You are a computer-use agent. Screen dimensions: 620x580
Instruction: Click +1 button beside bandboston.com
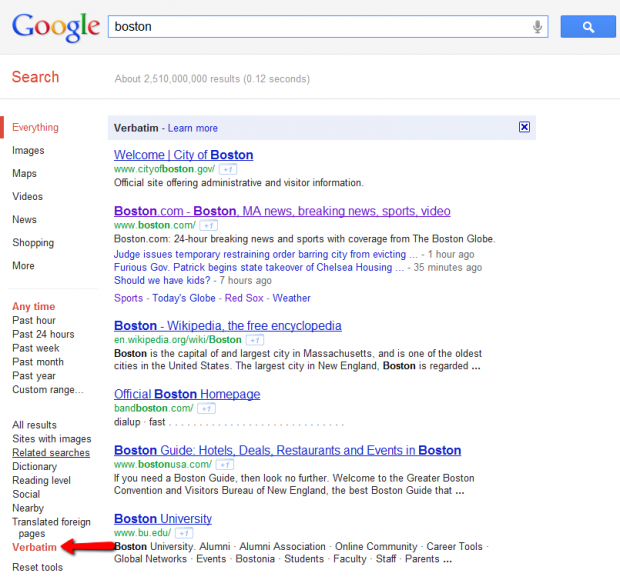point(206,408)
